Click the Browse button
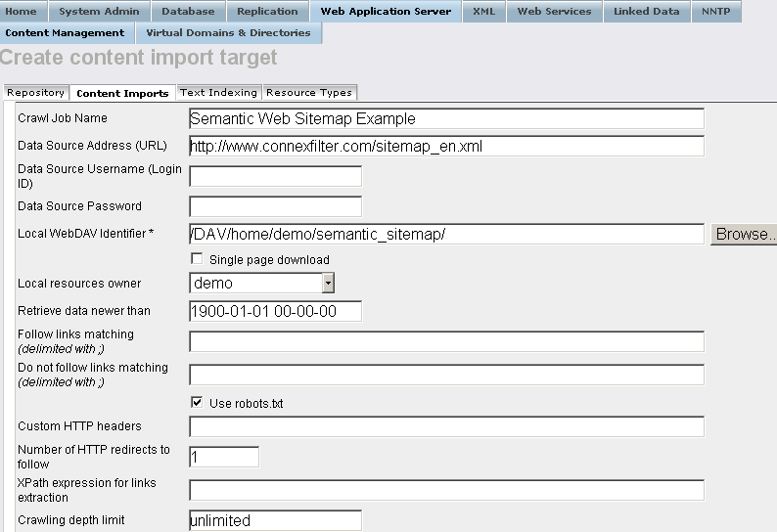 [x=744, y=234]
